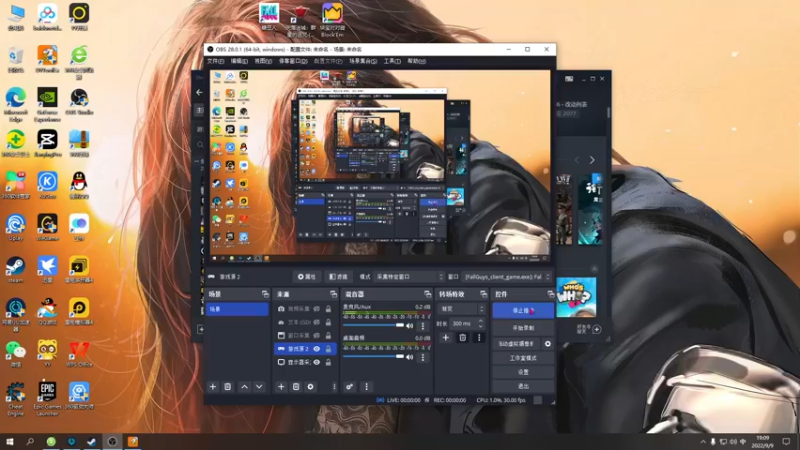Open the 文件(F) menu in OBS
The width and height of the screenshot is (800, 450).
point(215,61)
